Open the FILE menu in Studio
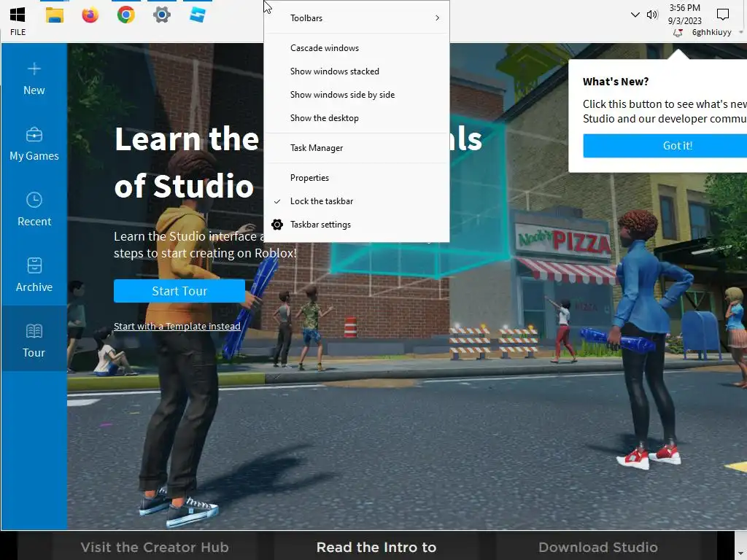This screenshot has height=560, width=747. (x=18, y=32)
